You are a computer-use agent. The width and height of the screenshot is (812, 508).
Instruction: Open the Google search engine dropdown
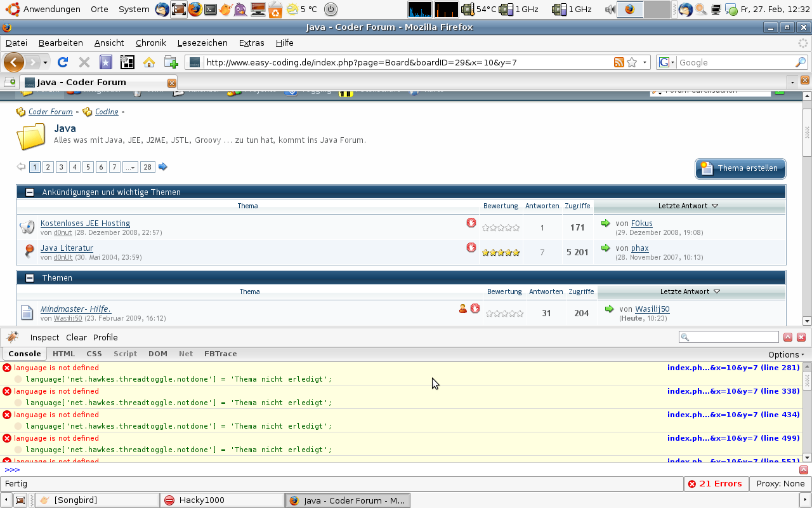(667, 62)
